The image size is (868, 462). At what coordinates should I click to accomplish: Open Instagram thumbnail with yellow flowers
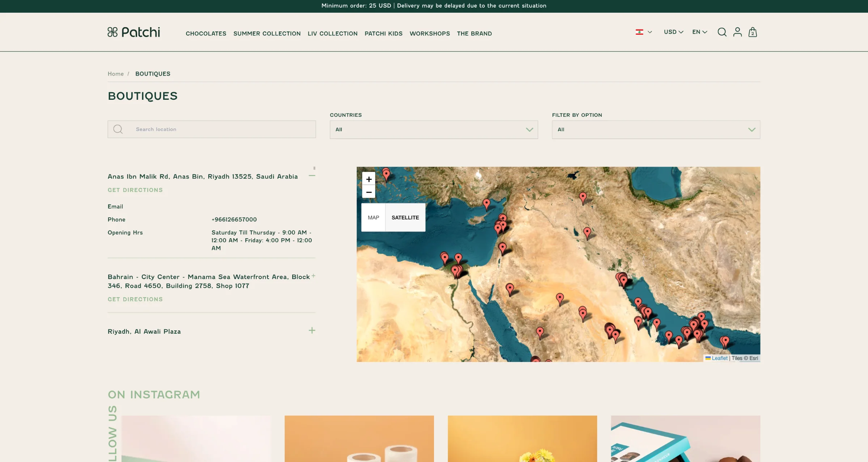(x=522, y=439)
